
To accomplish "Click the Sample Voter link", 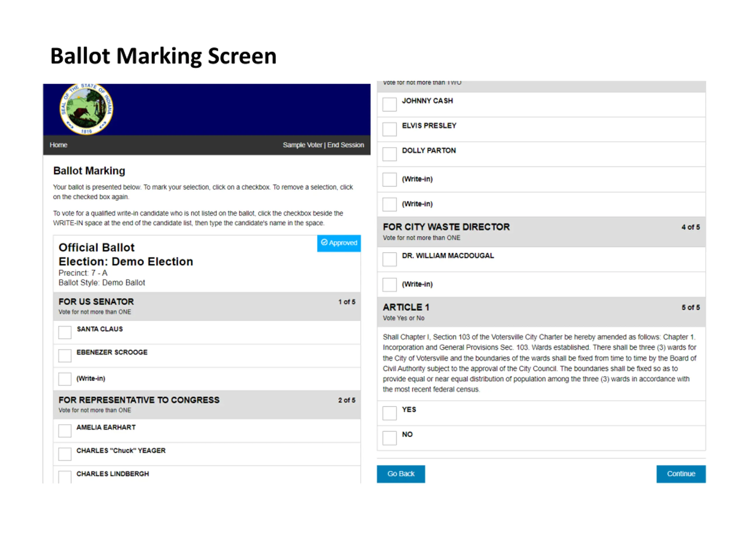I will 302,145.
